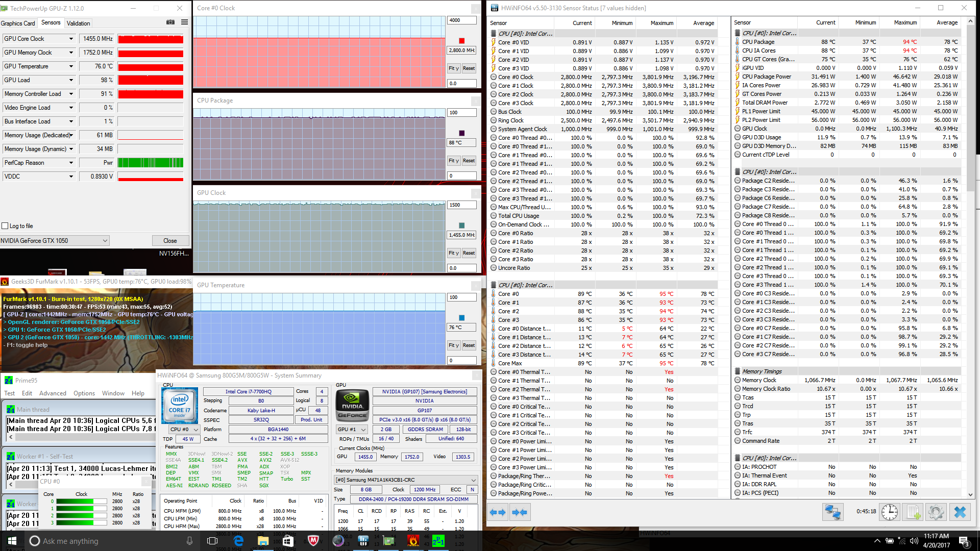Switch to GPU-Z Graphics Card tab
The width and height of the screenshot is (980, 551).
point(18,23)
